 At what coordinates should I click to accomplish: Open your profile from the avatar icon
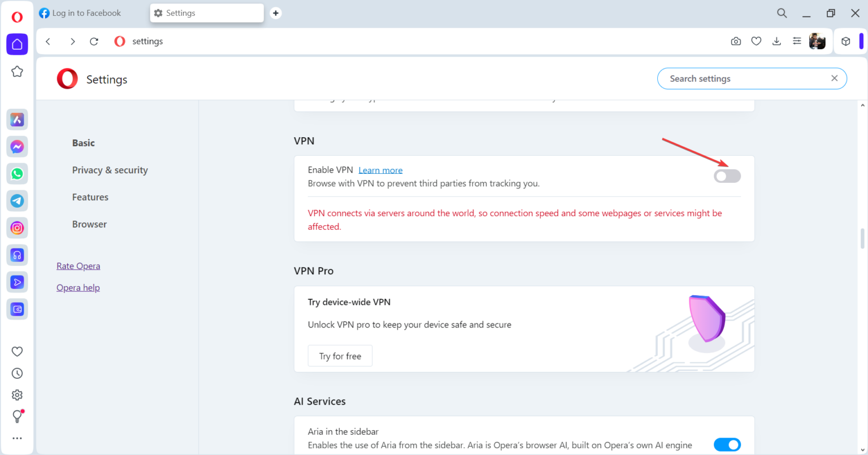click(818, 41)
